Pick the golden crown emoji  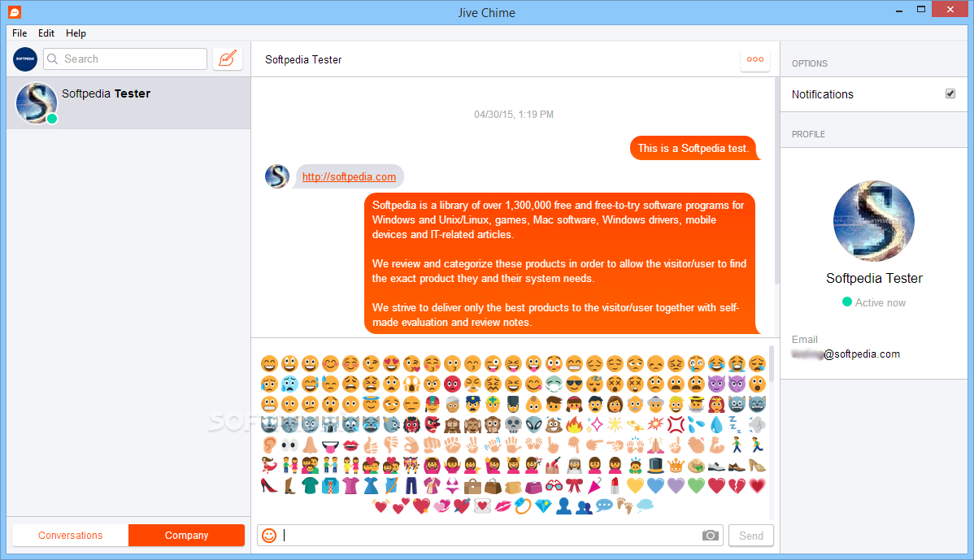pos(676,465)
